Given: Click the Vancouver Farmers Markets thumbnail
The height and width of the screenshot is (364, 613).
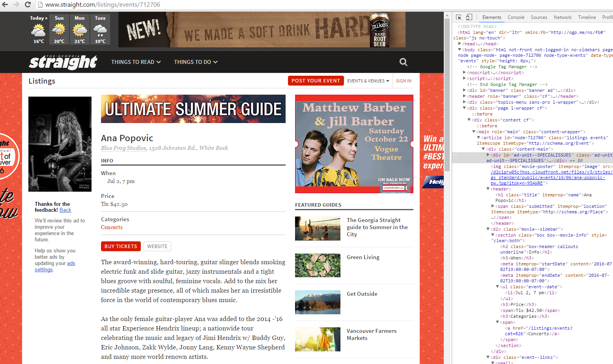Looking at the screenshot, I should [x=318, y=339].
